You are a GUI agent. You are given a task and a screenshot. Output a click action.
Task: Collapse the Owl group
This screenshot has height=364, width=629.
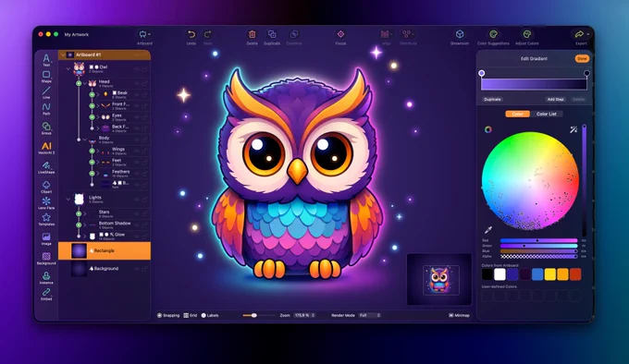click(x=68, y=69)
